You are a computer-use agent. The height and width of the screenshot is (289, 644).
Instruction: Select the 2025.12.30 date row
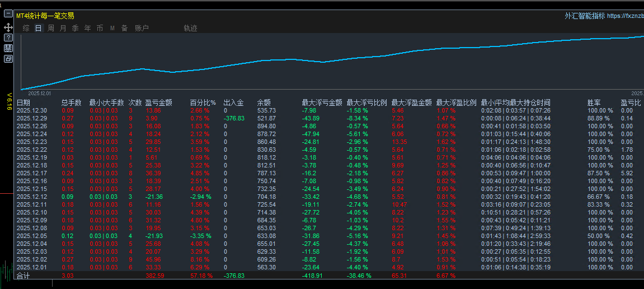[x=32, y=110]
